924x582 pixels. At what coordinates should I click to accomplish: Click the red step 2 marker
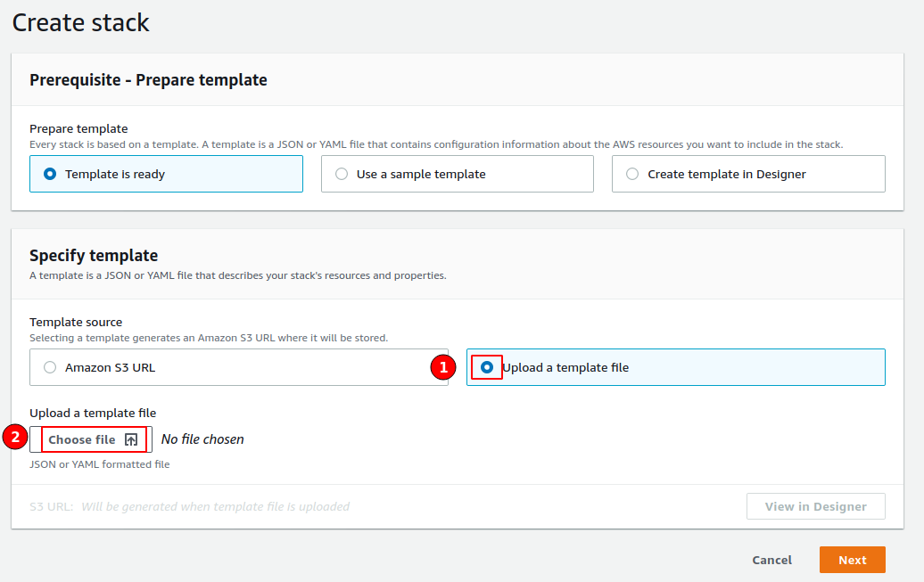pyautogui.click(x=15, y=437)
